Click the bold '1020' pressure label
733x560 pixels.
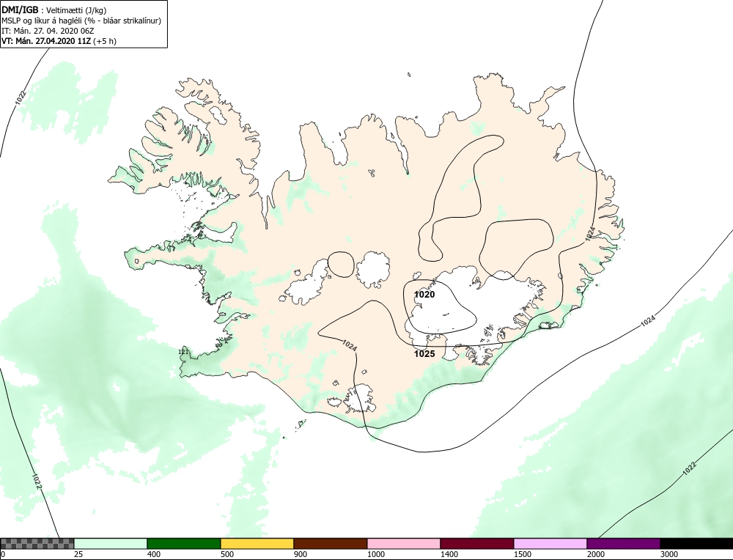point(424,295)
